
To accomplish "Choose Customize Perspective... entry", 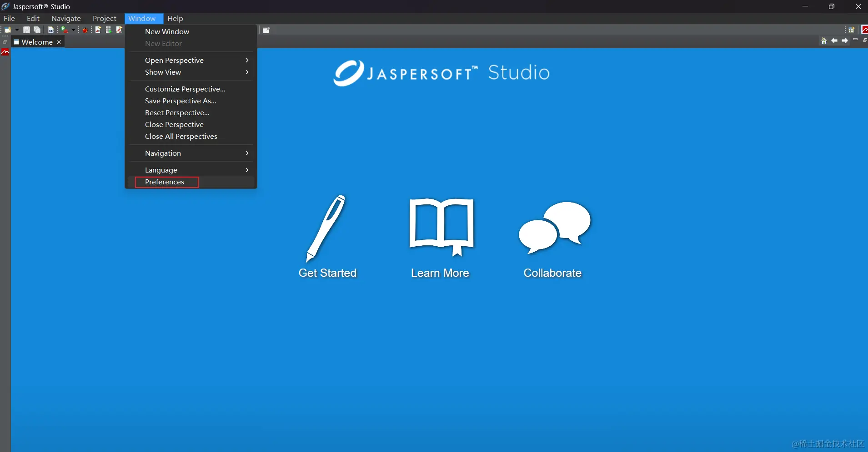I will tap(191, 89).
